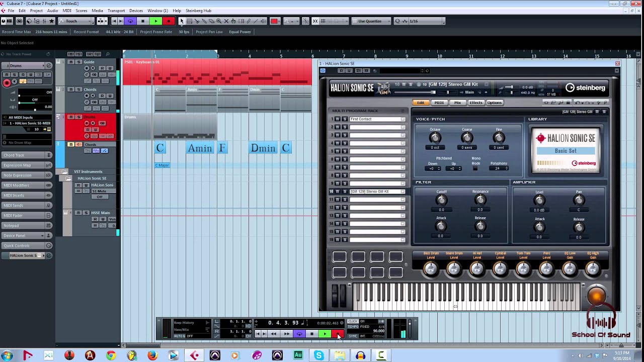The image size is (644, 362).
Task: Open the Transport menu
Action: coord(116,11)
